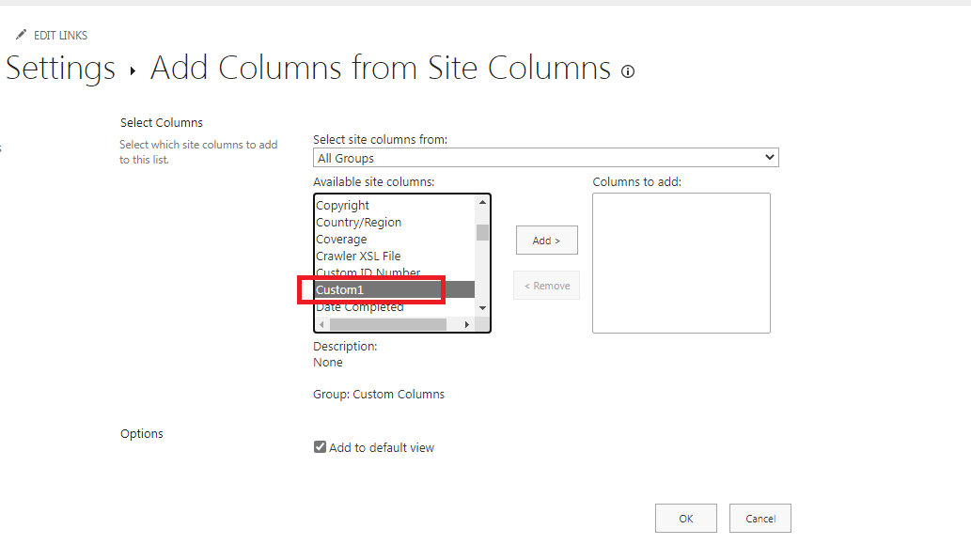Click OK to confirm columns
971x560 pixels.
(686, 519)
